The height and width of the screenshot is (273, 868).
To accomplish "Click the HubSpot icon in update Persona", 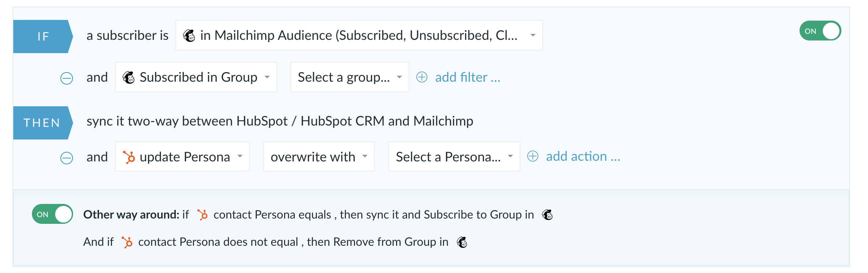I will [129, 157].
